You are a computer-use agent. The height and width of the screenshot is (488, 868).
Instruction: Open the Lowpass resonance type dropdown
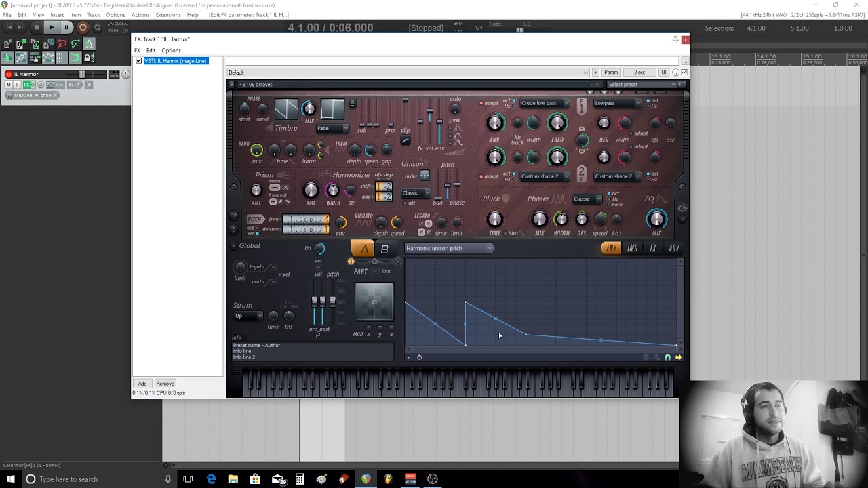pos(617,103)
